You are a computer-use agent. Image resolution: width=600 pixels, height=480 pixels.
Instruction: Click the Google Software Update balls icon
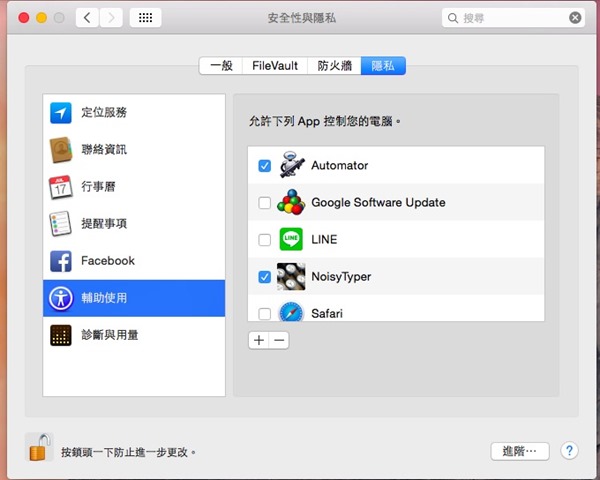291,202
